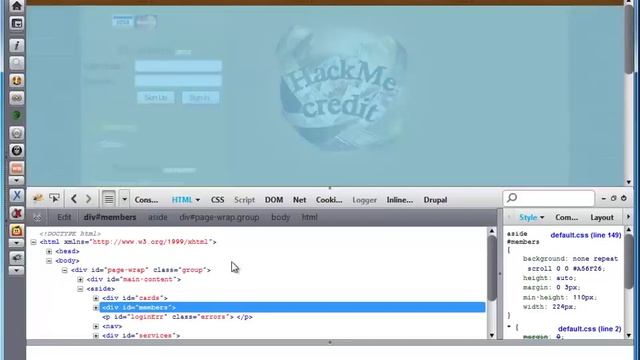Minimize the Firebug panel
Screen dimensions: 640x360
tap(604, 198)
